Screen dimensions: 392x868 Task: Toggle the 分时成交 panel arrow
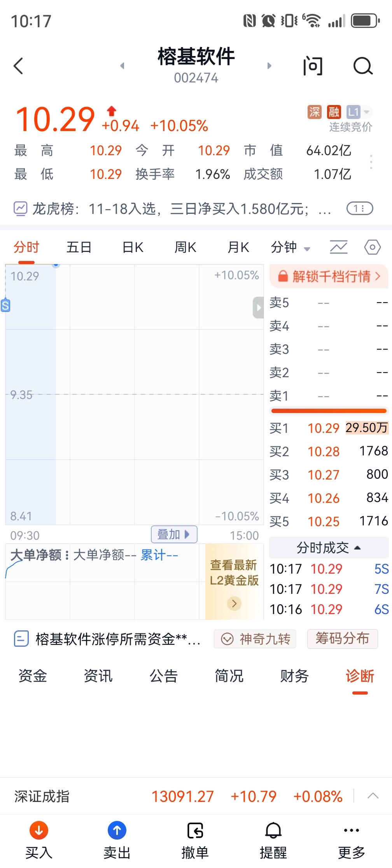(357, 548)
